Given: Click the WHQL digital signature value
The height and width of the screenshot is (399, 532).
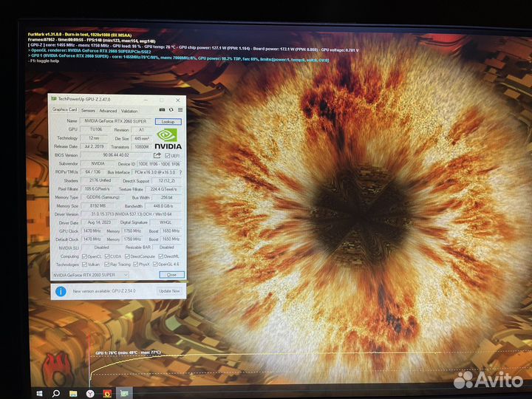Looking at the screenshot, I should 166,222.
